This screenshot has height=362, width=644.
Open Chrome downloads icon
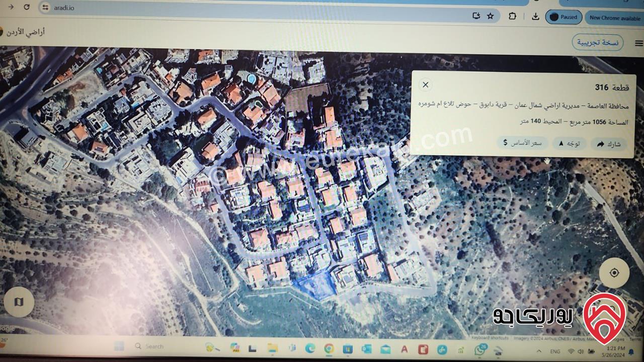tap(535, 17)
